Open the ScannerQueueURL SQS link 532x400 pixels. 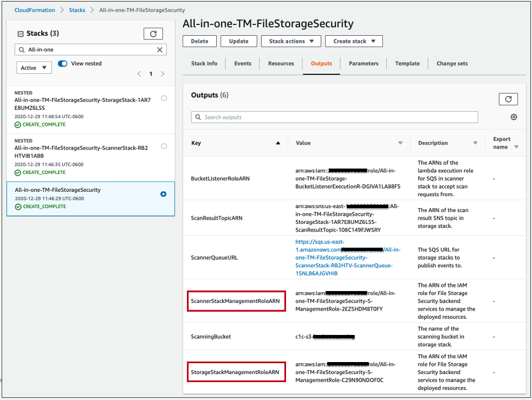(348, 257)
